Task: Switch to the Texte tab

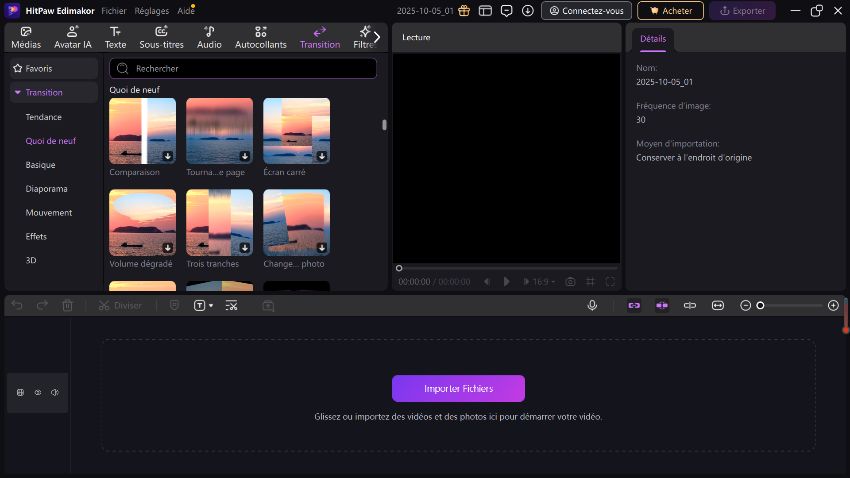Action: tap(115, 37)
